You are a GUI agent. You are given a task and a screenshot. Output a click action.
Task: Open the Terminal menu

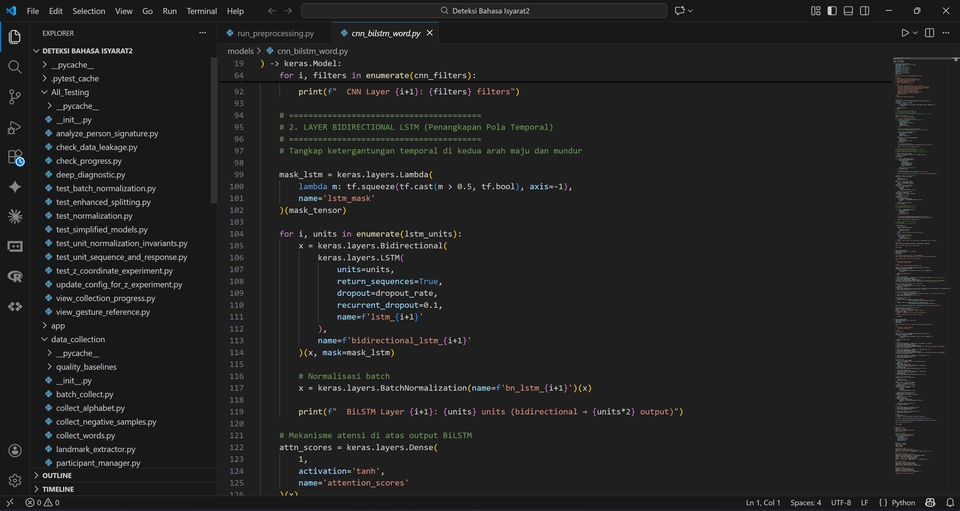pyautogui.click(x=201, y=11)
